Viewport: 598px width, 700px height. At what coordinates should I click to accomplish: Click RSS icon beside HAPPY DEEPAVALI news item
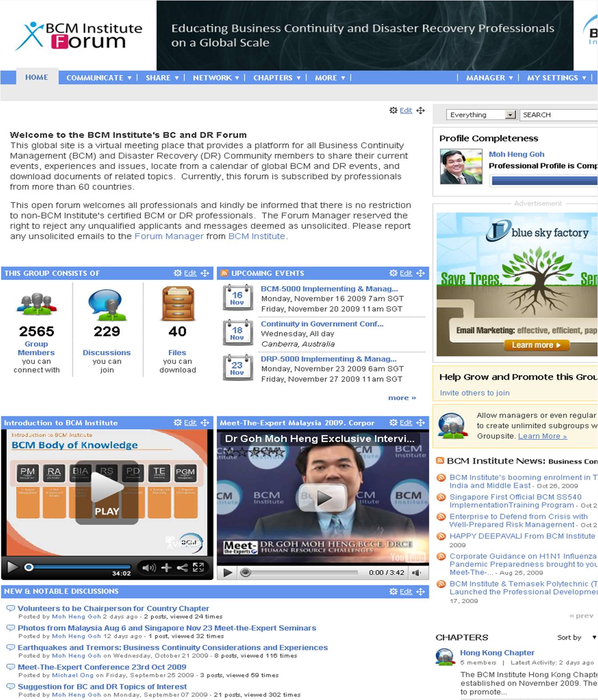coord(442,537)
